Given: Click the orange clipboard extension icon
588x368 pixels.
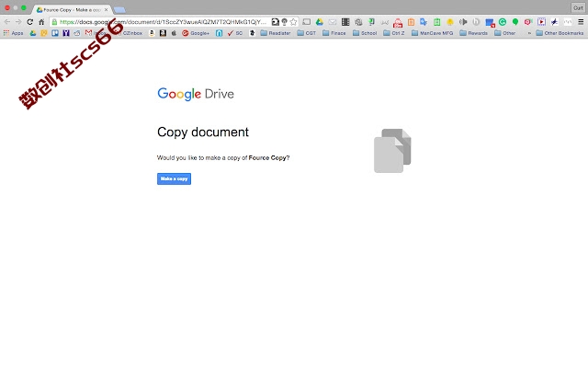Looking at the screenshot, I should tap(411, 22).
